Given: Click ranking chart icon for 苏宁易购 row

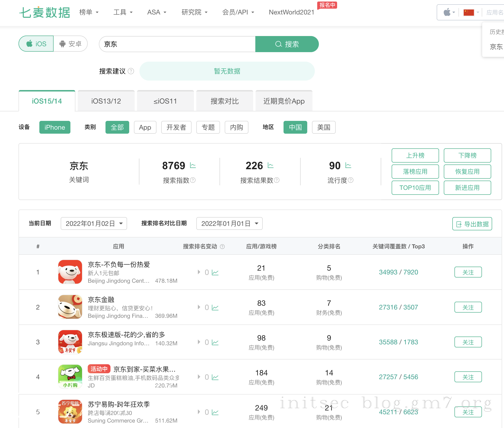Looking at the screenshot, I should pos(215,412).
